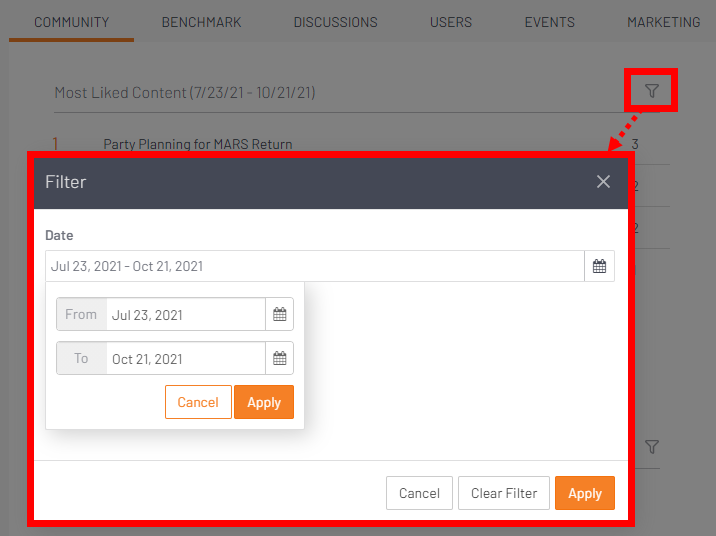Click calendar icon beside the date range field
The image size is (716, 536).
tap(599, 266)
